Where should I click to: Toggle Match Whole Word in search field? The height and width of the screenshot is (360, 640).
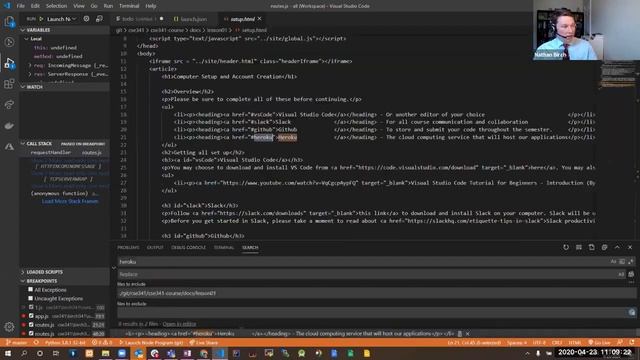pos(622,262)
